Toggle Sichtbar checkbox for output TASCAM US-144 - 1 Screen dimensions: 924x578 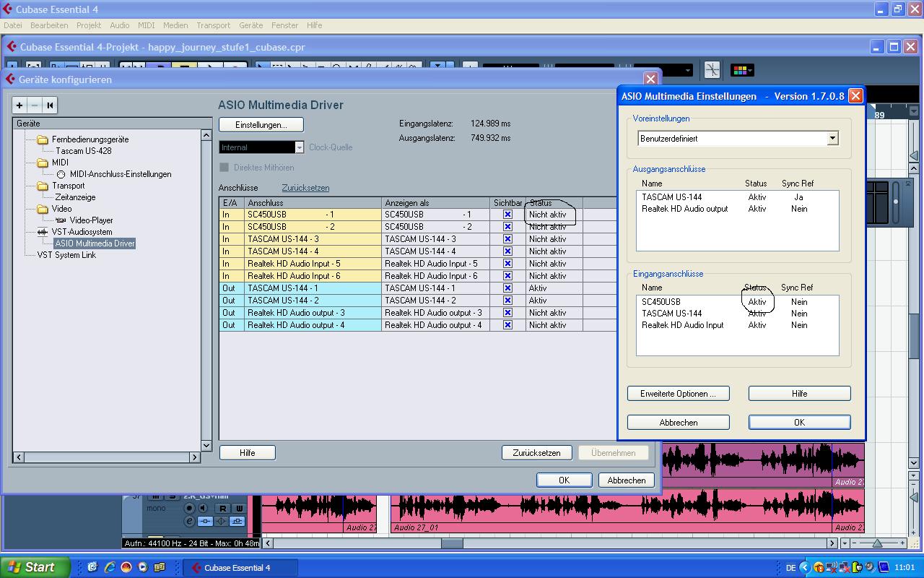507,288
